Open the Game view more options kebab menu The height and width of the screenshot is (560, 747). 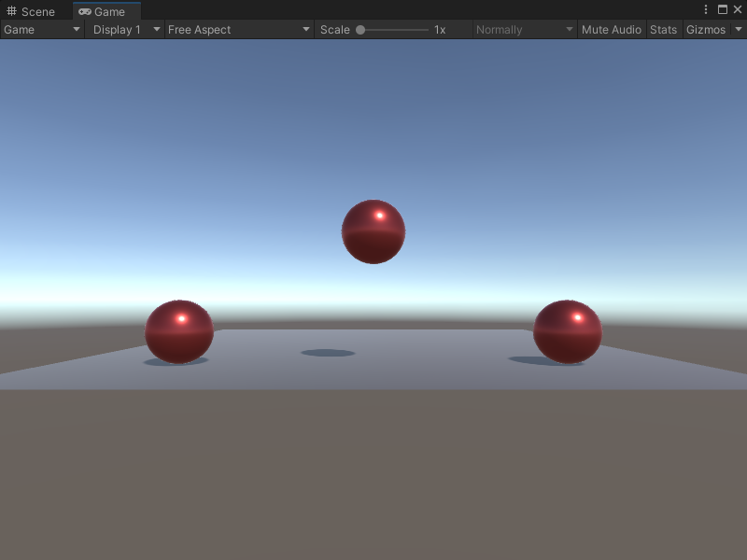click(x=707, y=7)
